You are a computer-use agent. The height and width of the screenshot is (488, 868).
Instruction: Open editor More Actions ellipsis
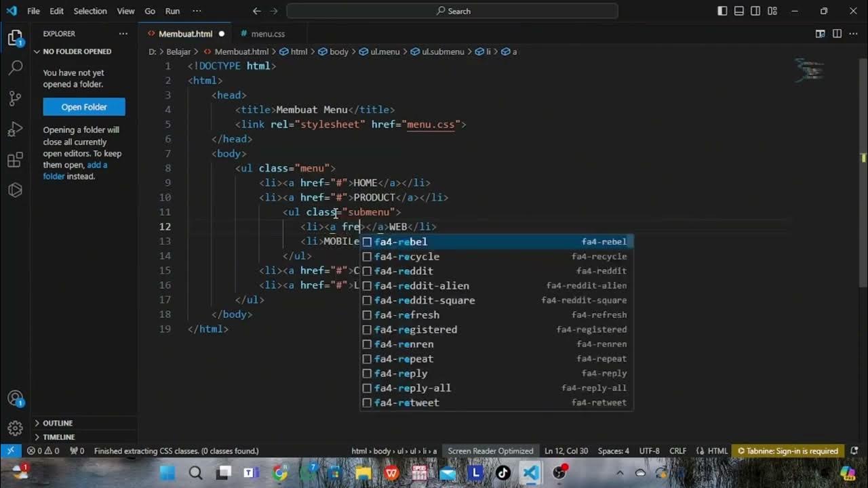tap(853, 33)
